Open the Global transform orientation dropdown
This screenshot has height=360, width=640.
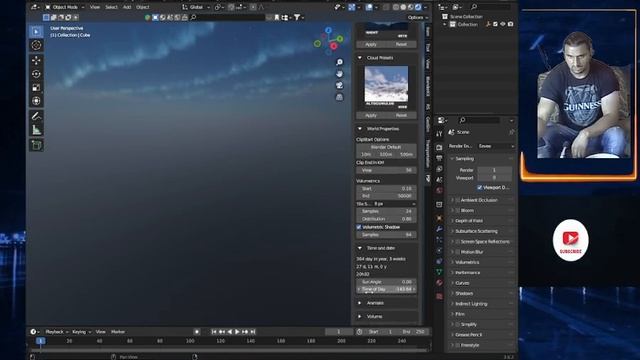196,7
